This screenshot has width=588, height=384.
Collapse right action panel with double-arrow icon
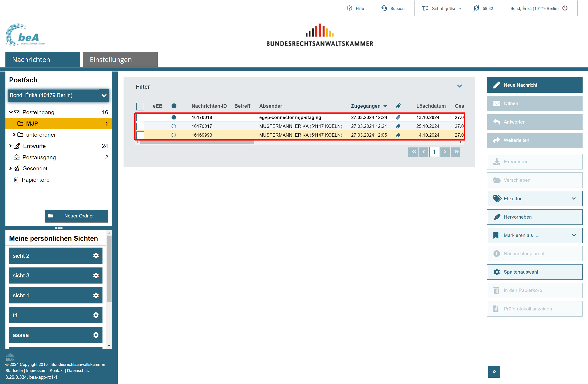[494, 372]
